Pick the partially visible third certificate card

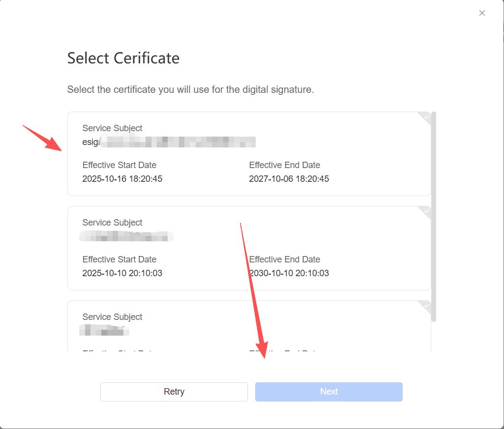[x=249, y=327]
